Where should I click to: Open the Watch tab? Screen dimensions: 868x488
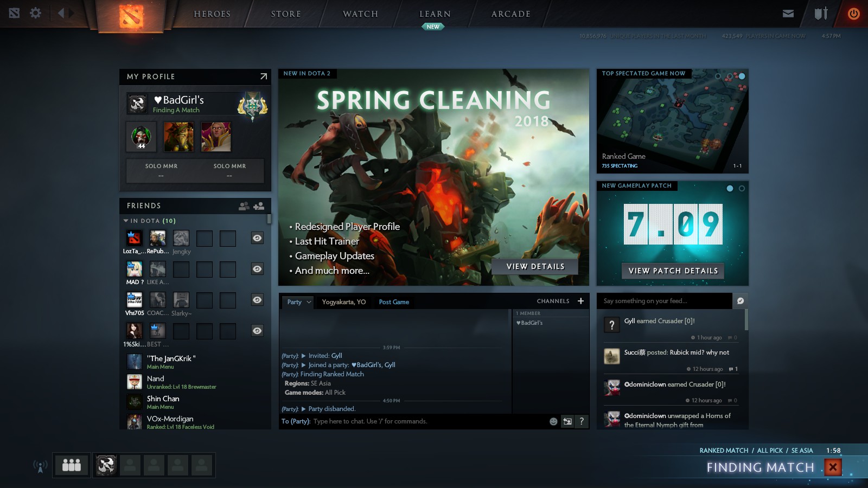[360, 14]
